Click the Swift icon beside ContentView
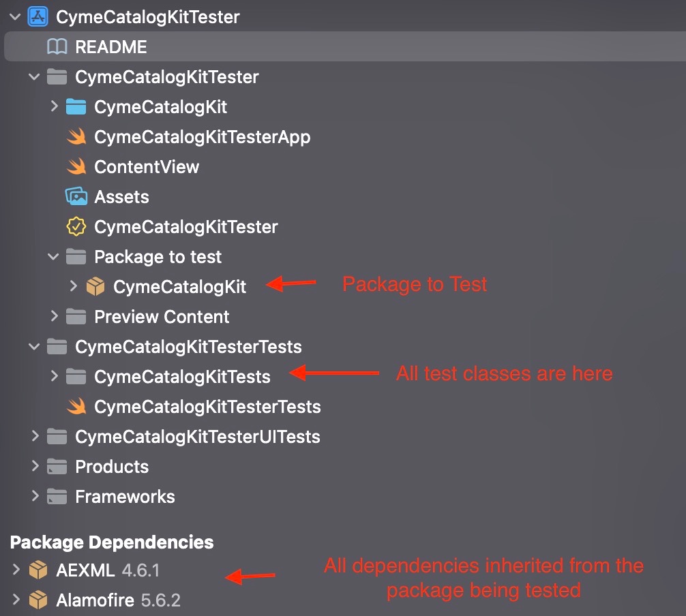This screenshot has height=616, width=686. (76, 167)
